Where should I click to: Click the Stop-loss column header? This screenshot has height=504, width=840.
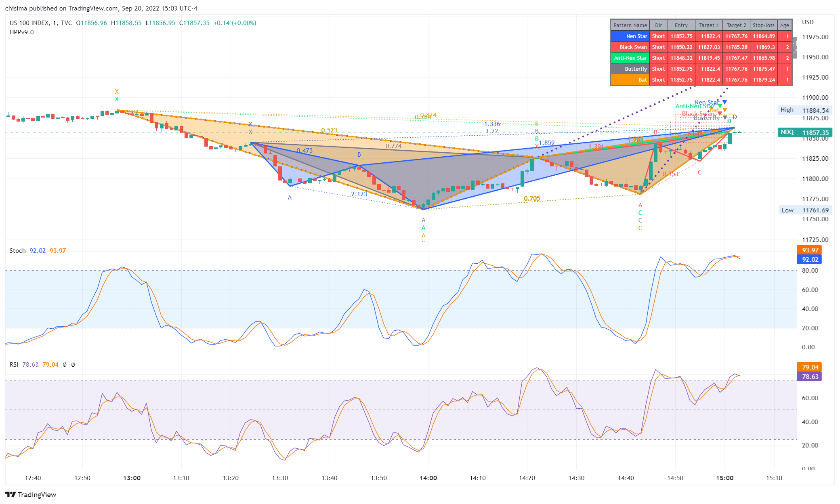[763, 25]
